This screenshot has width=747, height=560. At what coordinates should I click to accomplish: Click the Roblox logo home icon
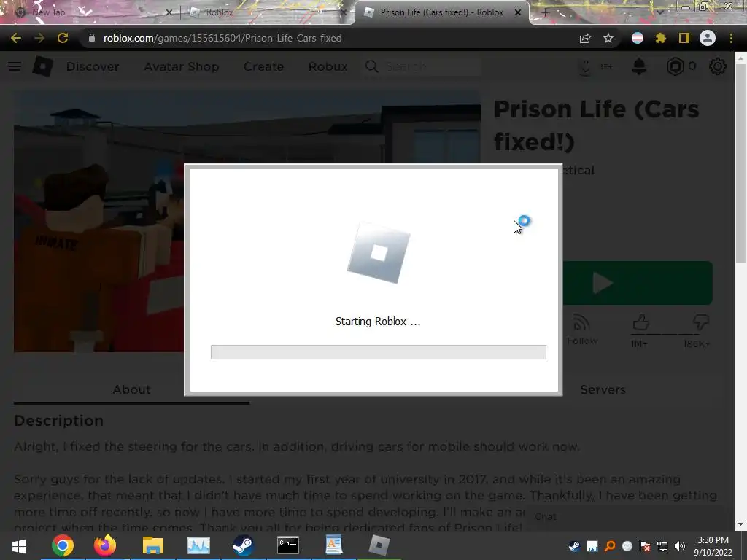42,66
